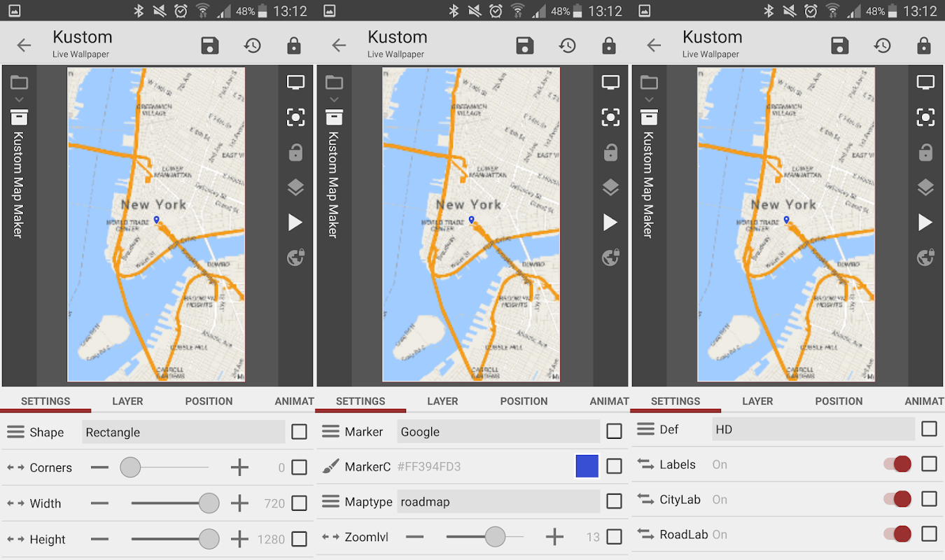The image size is (945, 560).
Task: Tap the layers stack icon on the Marker settings screen
Action: (610, 188)
